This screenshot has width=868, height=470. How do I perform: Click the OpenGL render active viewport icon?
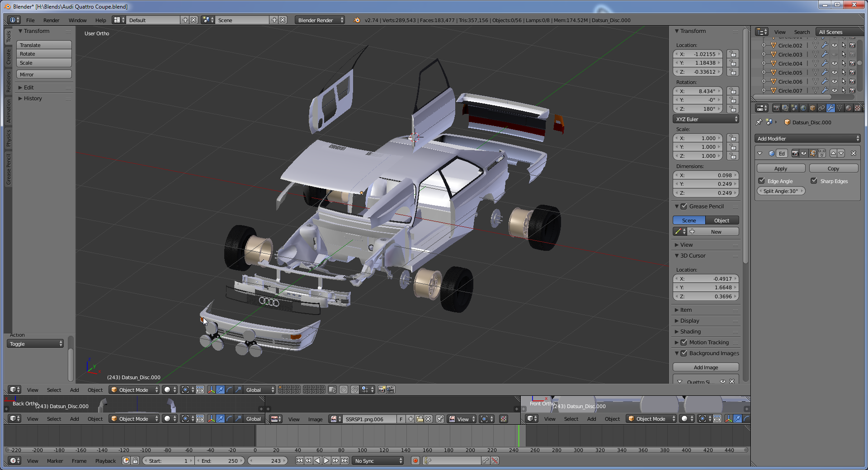tap(382, 390)
